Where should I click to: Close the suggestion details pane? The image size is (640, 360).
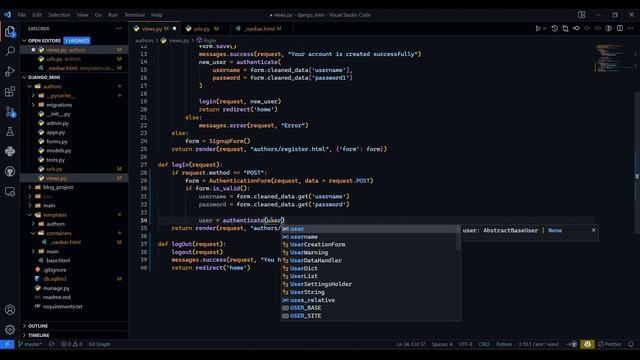pyautogui.click(x=593, y=230)
